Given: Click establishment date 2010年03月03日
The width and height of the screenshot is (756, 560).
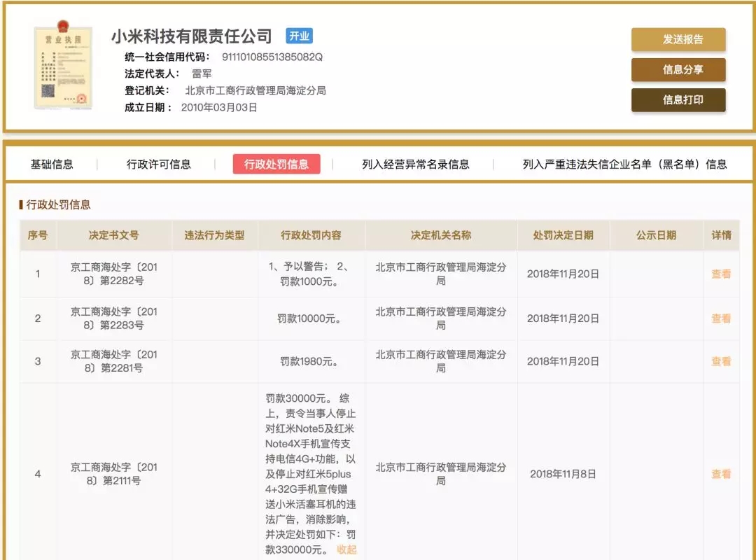Looking at the screenshot, I should point(219,108).
